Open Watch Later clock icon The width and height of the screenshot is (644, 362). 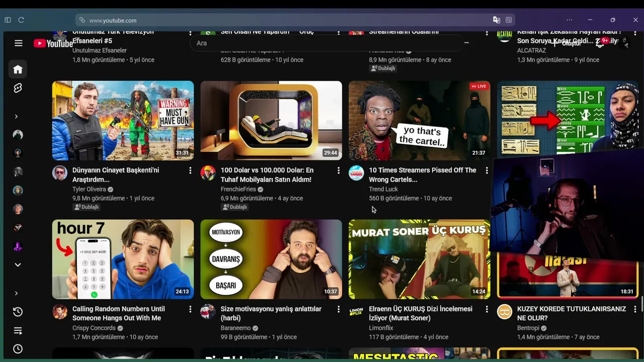point(18,348)
